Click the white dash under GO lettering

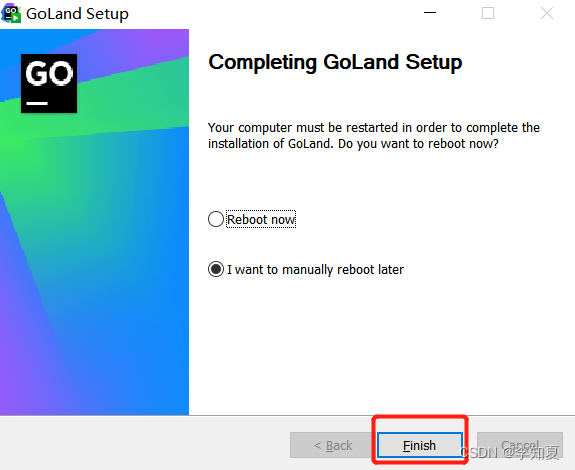(x=37, y=103)
